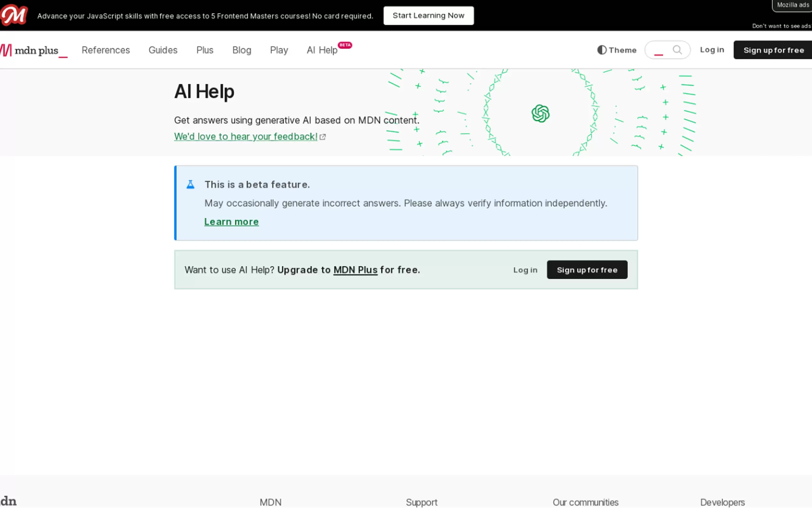Click the Frontend Masters ad text
This screenshot has height=508, width=812.
coord(205,16)
